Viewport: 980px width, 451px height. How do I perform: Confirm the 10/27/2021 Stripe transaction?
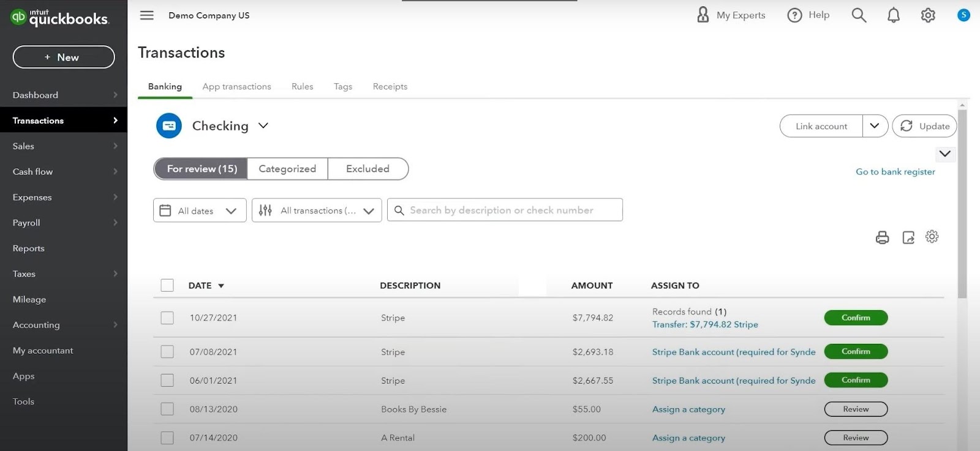pos(856,318)
